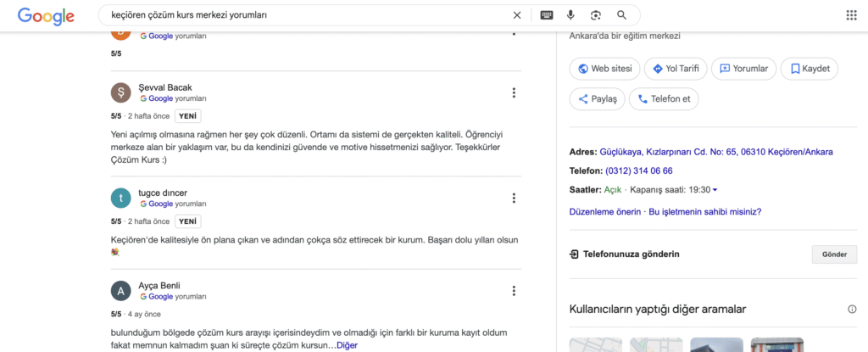Open Google yorumları link under Ayça Benli

(173, 297)
